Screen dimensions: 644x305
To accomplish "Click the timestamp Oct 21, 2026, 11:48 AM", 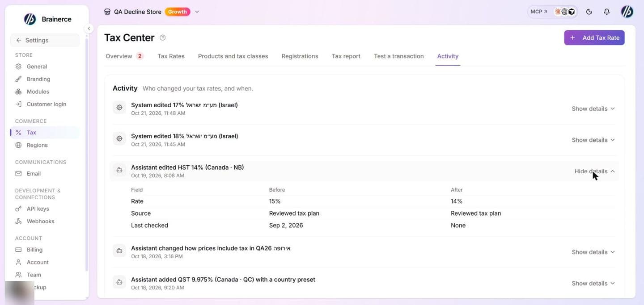I will tap(158, 113).
